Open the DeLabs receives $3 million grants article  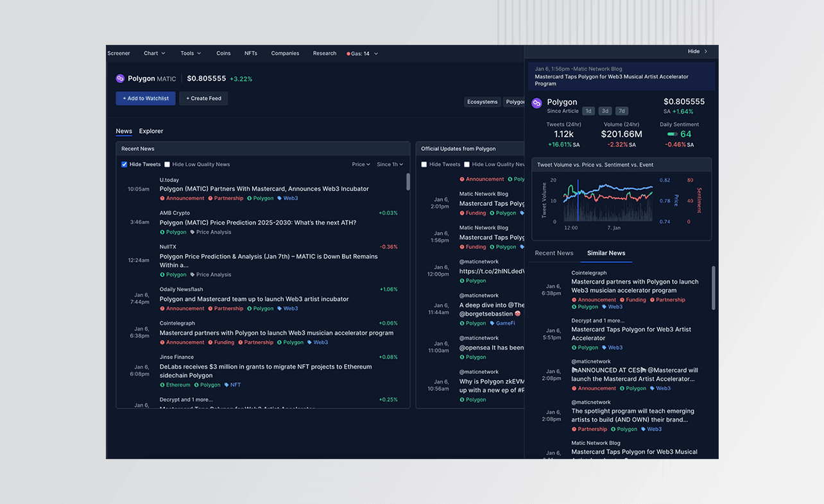(266, 371)
